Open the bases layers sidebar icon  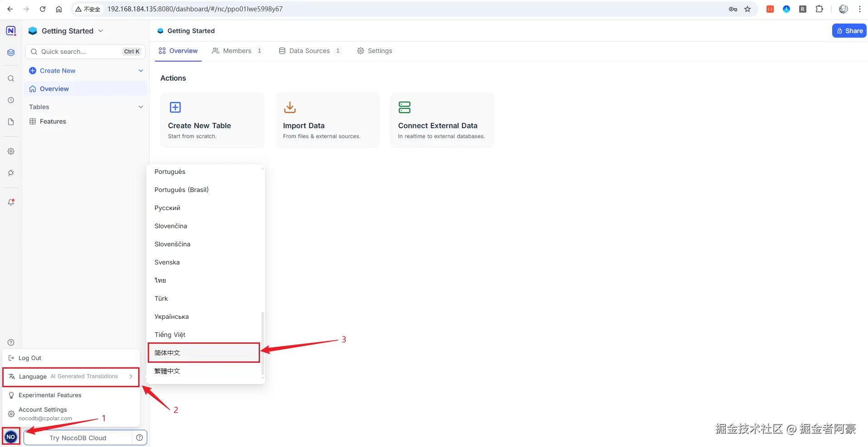(11, 53)
